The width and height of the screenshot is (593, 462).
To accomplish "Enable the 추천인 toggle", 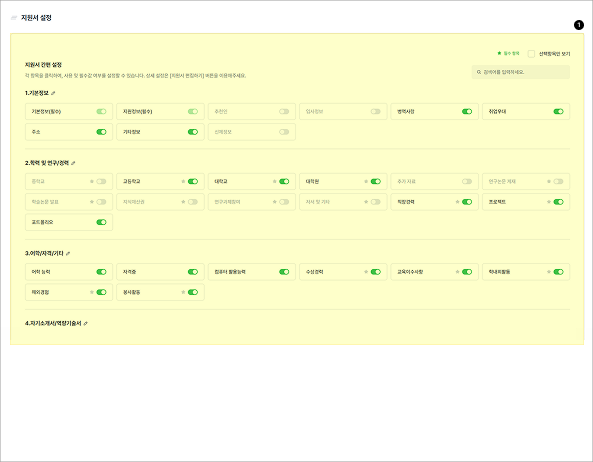I will pos(284,112).
